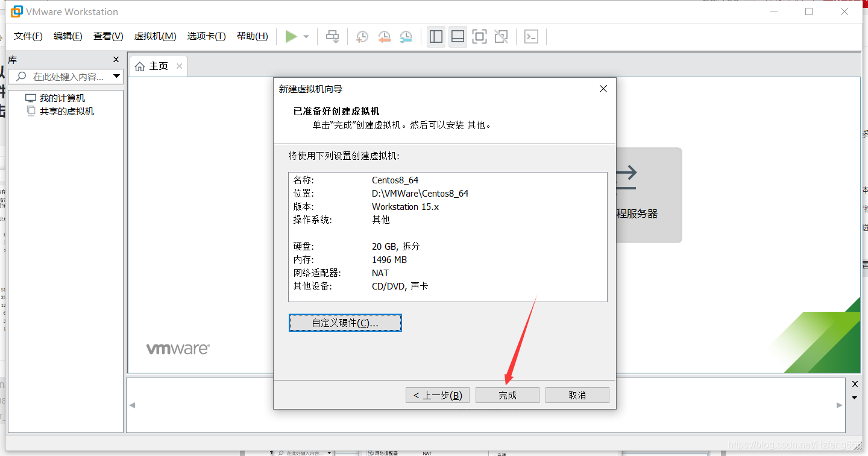Click the 完成 finish button
This screenshot has height=456, width=868.
(x=508, y=395)
